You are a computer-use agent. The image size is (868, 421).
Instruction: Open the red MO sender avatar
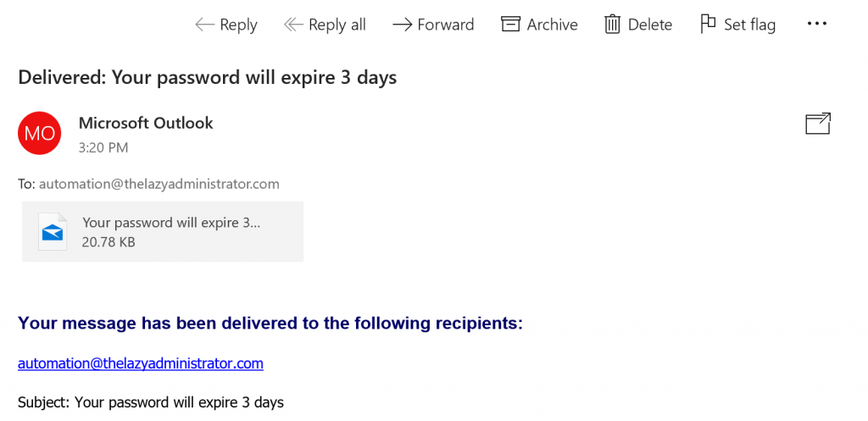[x=39, y=133]
